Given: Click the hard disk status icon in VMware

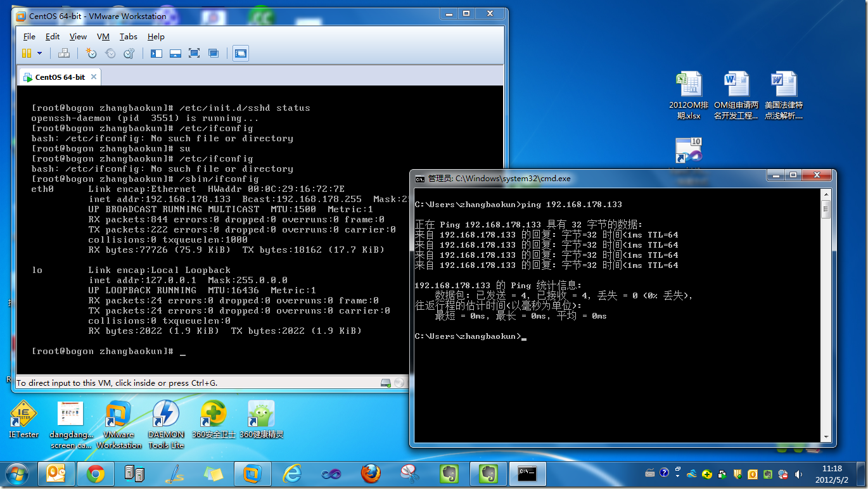Looking at the screenshot, I should (385, 383).
